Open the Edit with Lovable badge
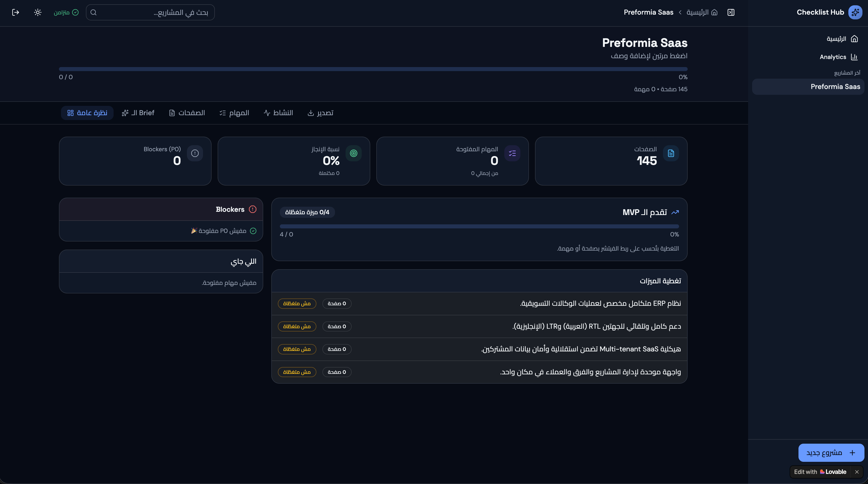This screenshot has width=868, height=484. [x=820, y=472]
